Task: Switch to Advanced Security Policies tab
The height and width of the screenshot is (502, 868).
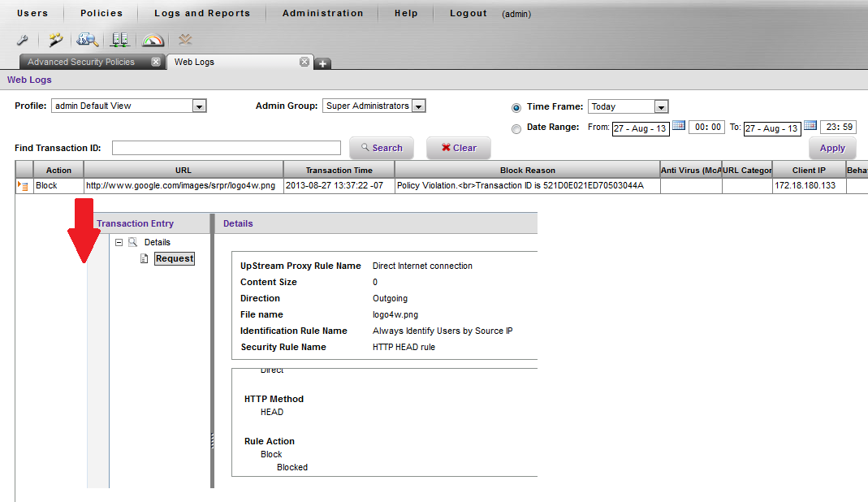Action: [81, 62]
